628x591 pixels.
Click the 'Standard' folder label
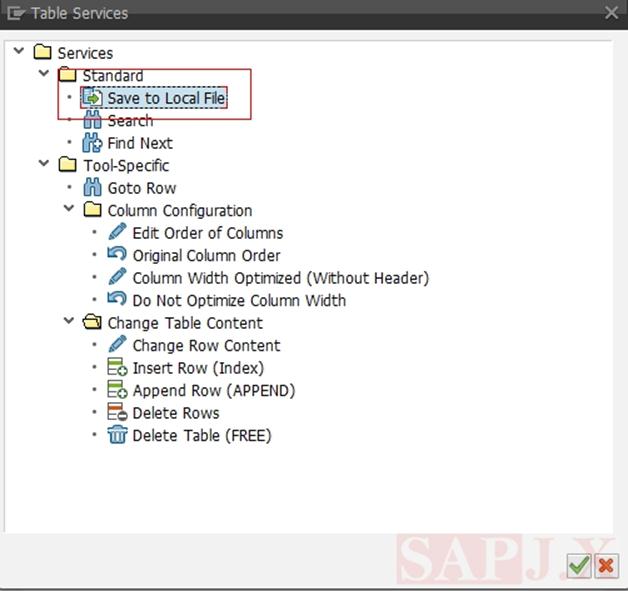113,75
